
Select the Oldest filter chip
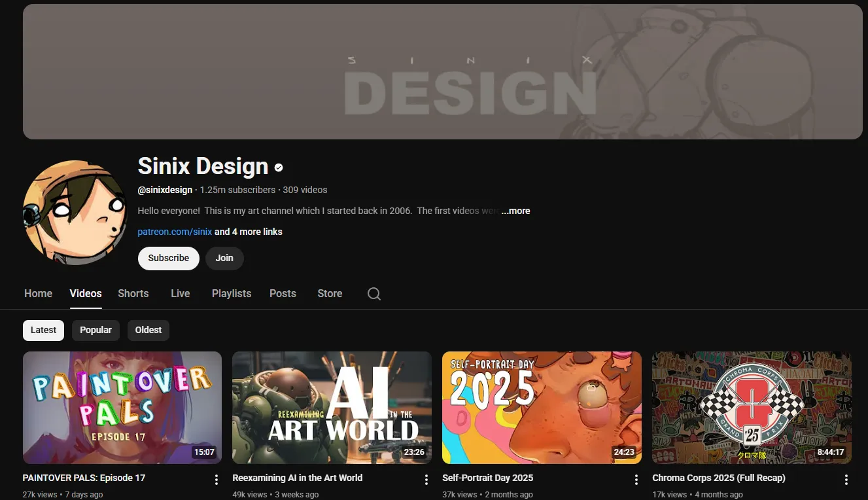[148, 330]
